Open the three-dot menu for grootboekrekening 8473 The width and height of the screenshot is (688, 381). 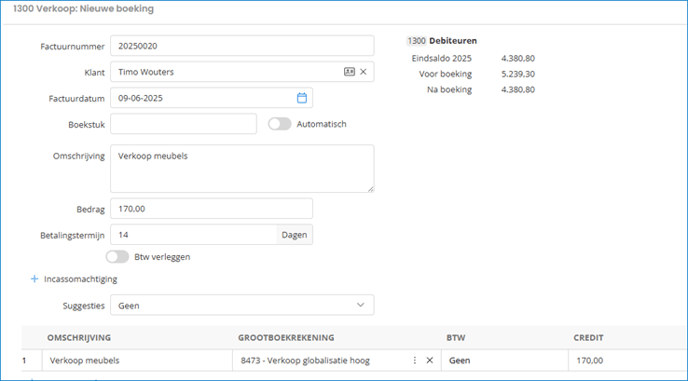click(x=415, y=360)
